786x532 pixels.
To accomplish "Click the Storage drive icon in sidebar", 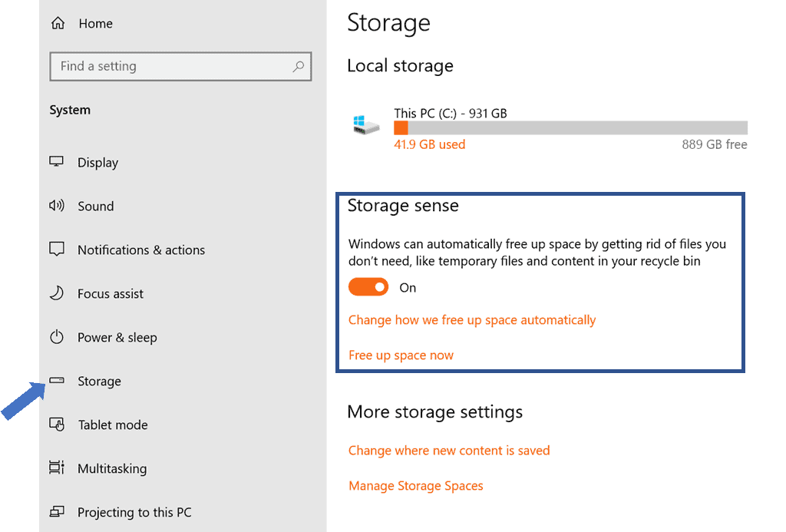I will [x=57, y=381].
